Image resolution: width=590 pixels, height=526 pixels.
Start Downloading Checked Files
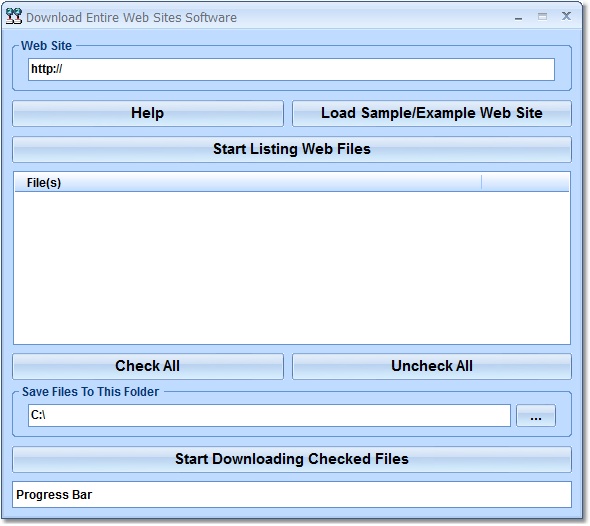[x=292, y=459]
